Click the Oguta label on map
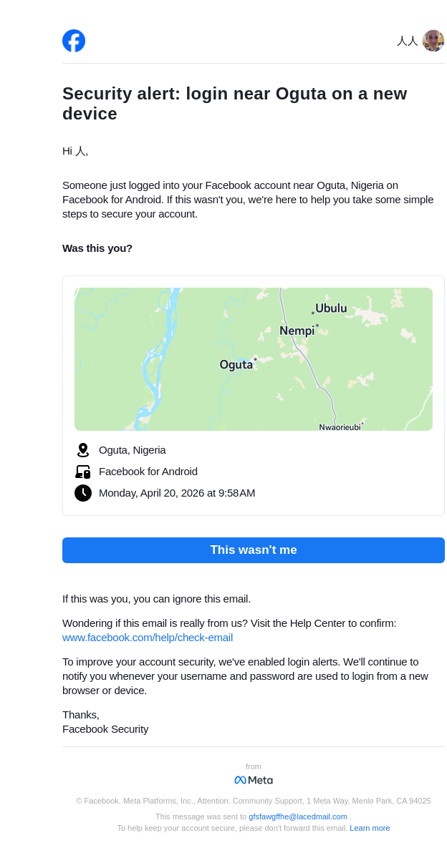This screenshot has width=447, height=868. click(236, 365)
